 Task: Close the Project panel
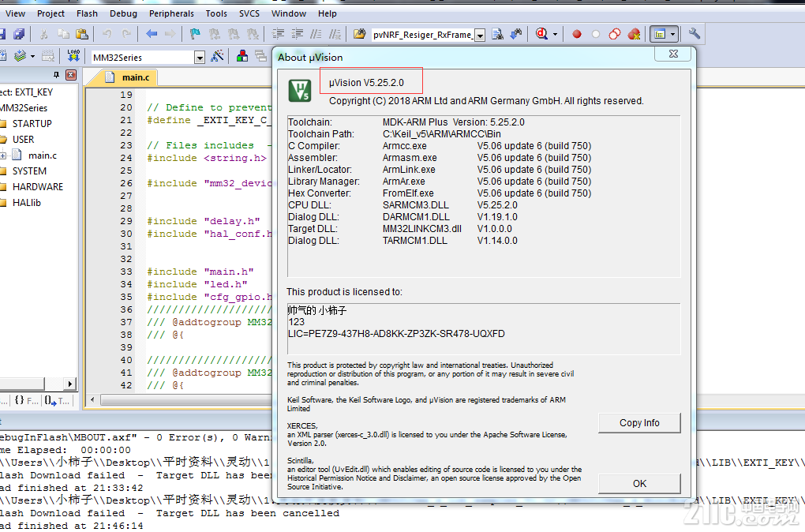point(71,75)
